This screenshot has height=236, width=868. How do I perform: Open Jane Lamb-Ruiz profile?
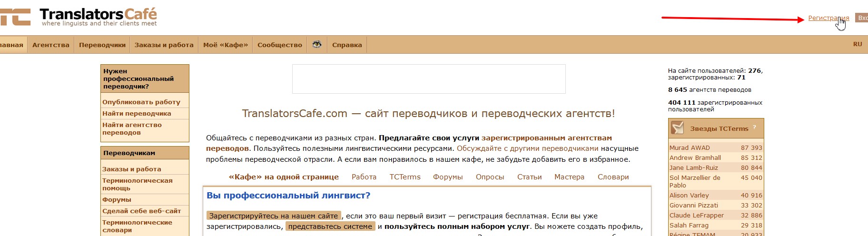tap(694, 167)
